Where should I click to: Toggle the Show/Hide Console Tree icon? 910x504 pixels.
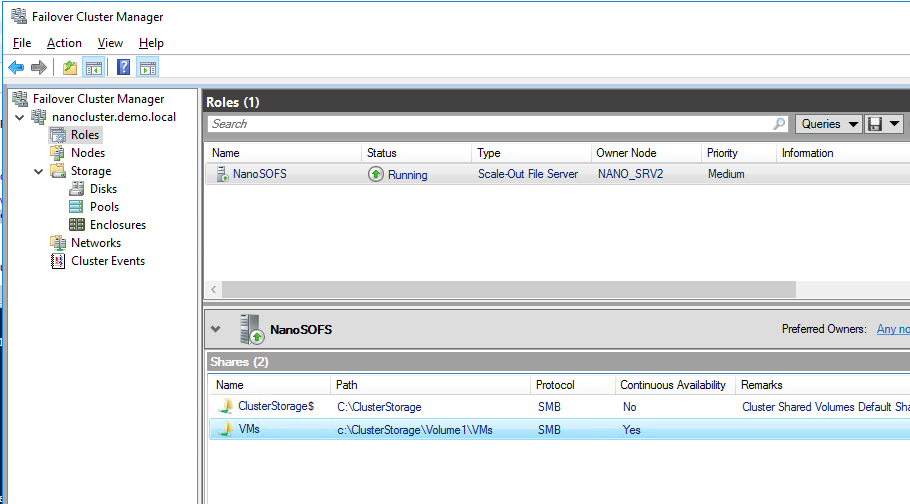(93, 68)
